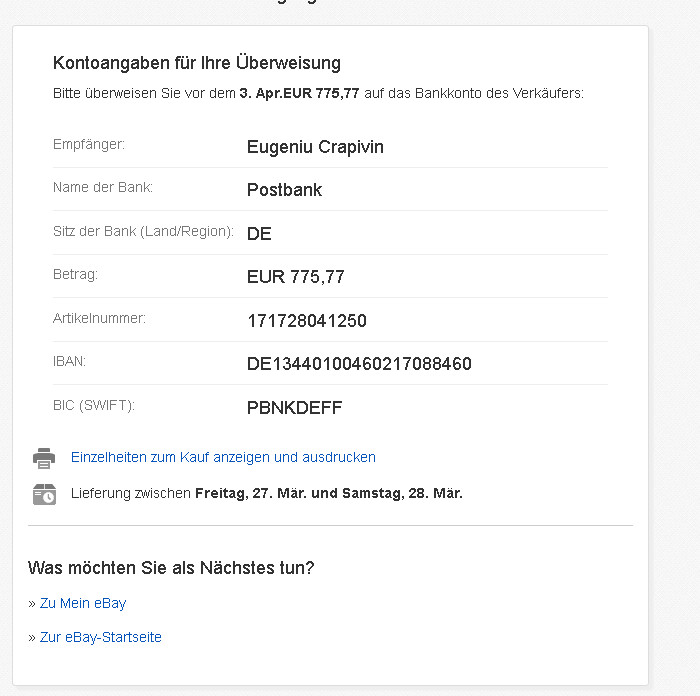Open 'Einzelheiten zum Kauf anzeigen und ausdrucken' link
700x696 pixels.
(x=223, y=457)
